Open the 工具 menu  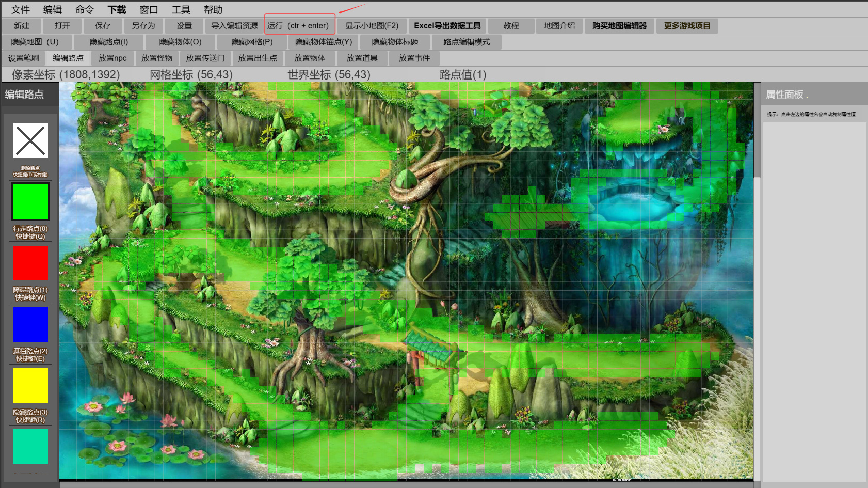point(181,10)
